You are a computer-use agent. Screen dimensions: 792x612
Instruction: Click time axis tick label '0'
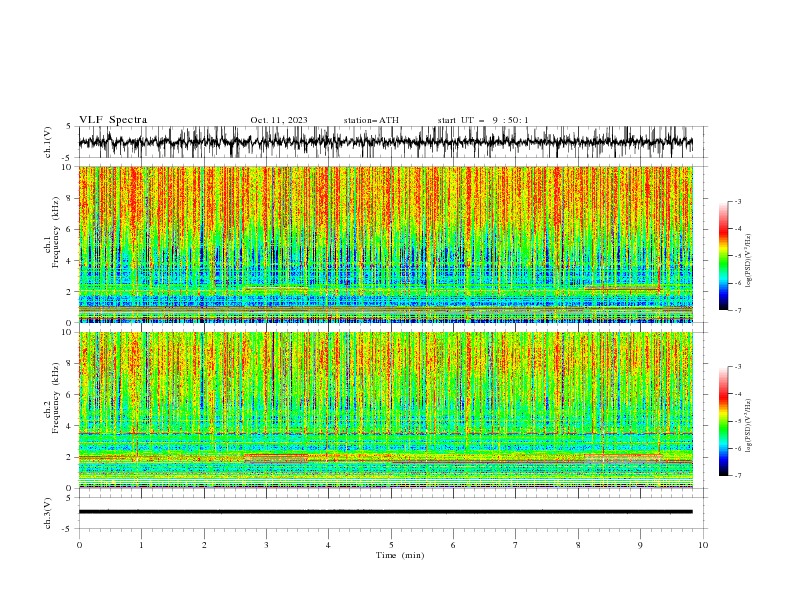(79, 545)
